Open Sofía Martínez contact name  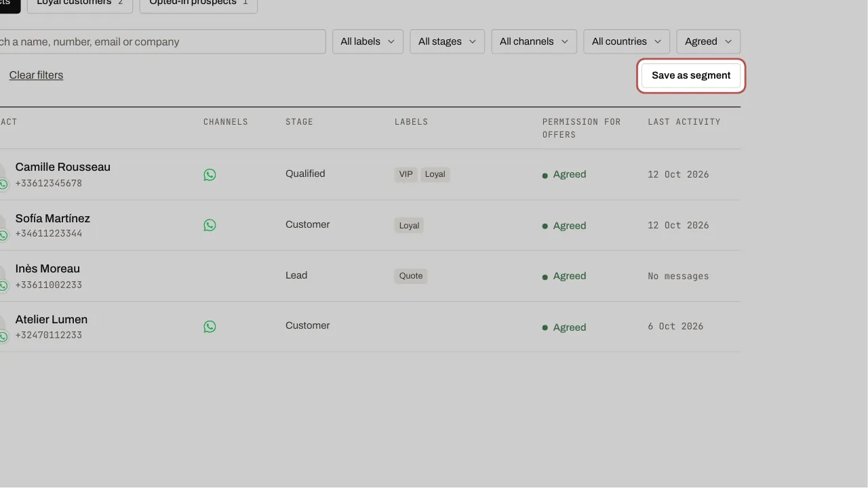(53, 218)
